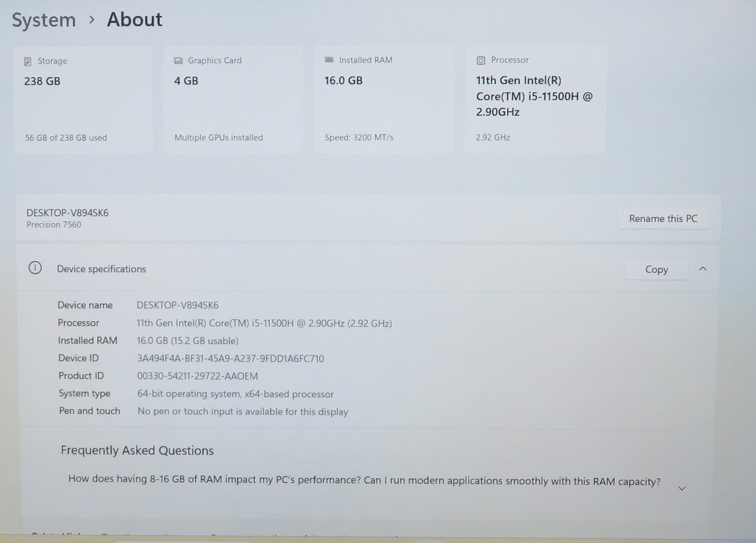Click the Installed RAM memory icon
This screenshot has height=543, width=756.
point(329,60)
